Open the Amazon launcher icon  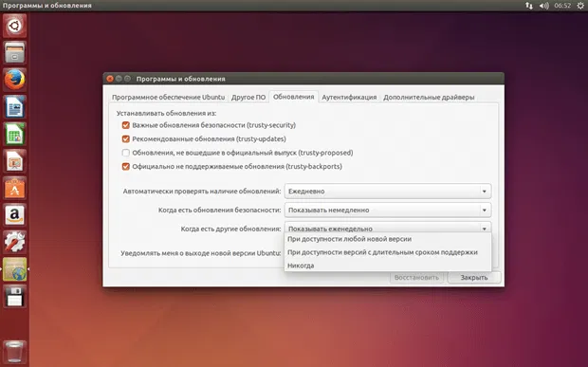[x=14, y=215]
